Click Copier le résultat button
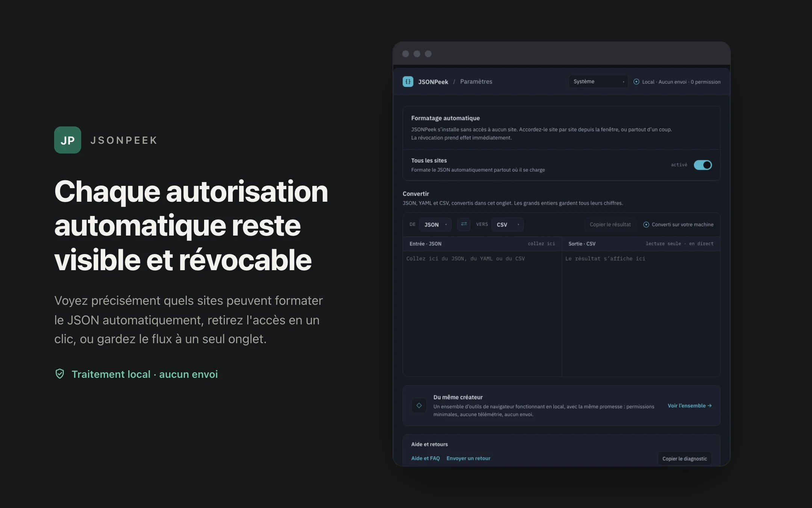The height and width of the screenshot is (508, 812). point(610,225)
